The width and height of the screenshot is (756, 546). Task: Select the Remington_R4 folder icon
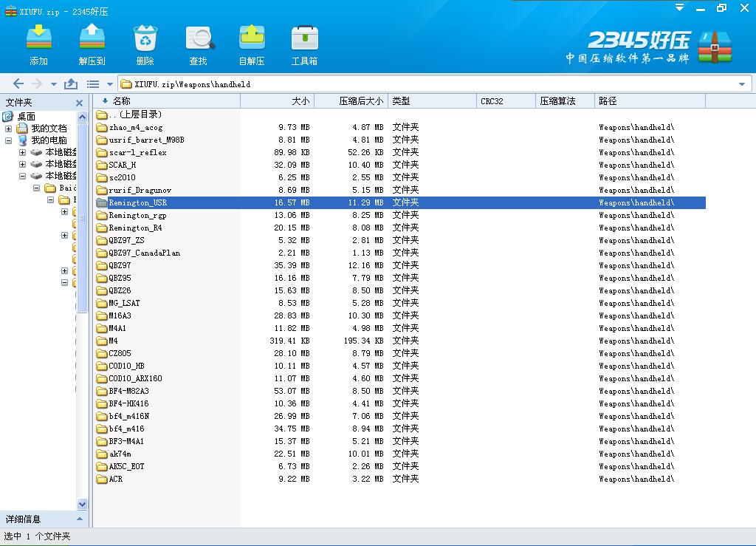pyautogui.click(x=101, y=228)
